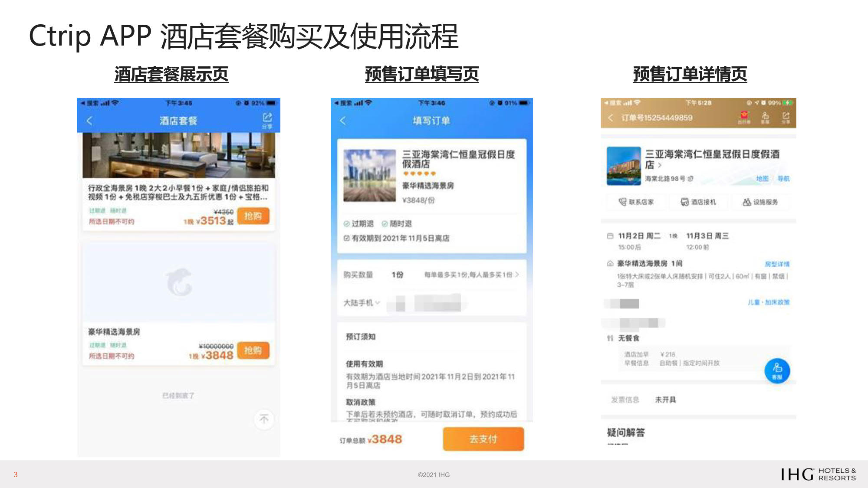Tap 所选日期不可约 under first package
Screen dimensions: 868x488
112,222
